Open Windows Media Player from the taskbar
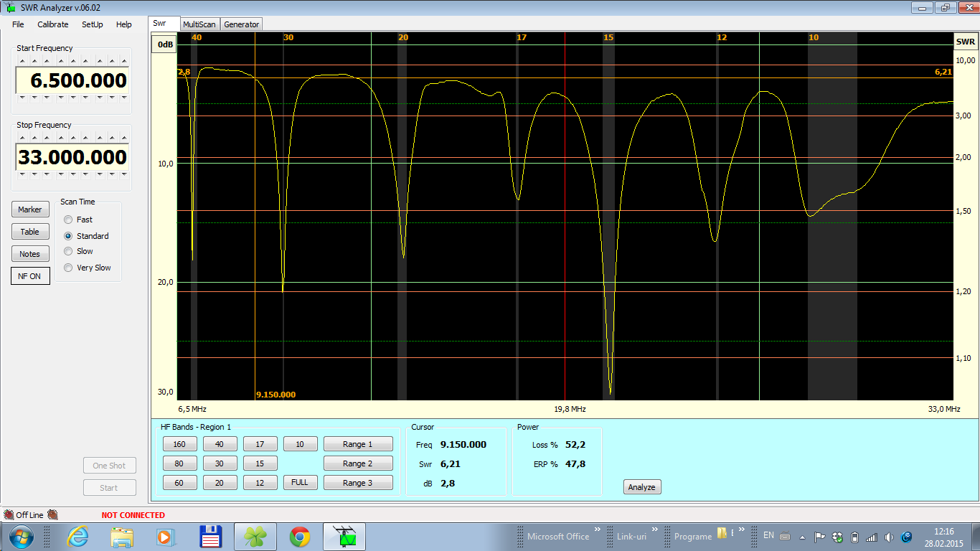980x551 pixels. click(x=166, y=537)
